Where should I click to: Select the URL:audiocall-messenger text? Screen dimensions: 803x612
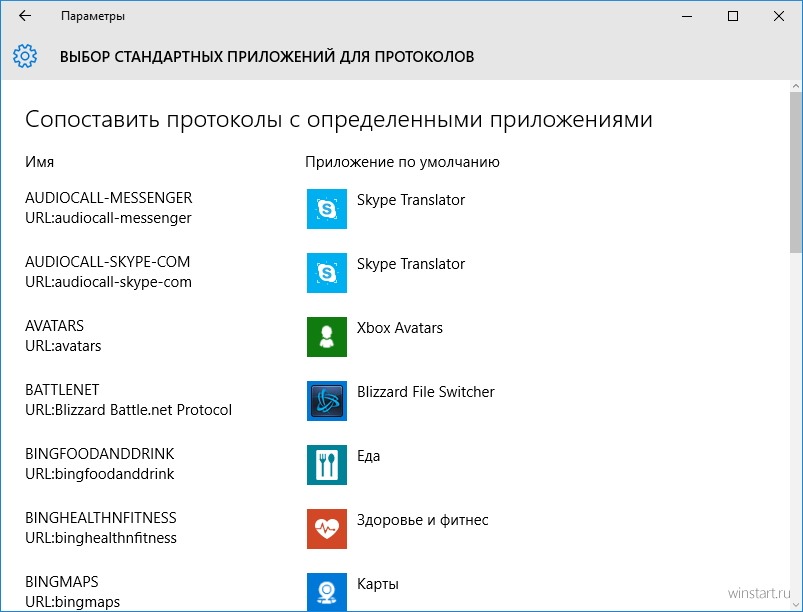[108, 218]
